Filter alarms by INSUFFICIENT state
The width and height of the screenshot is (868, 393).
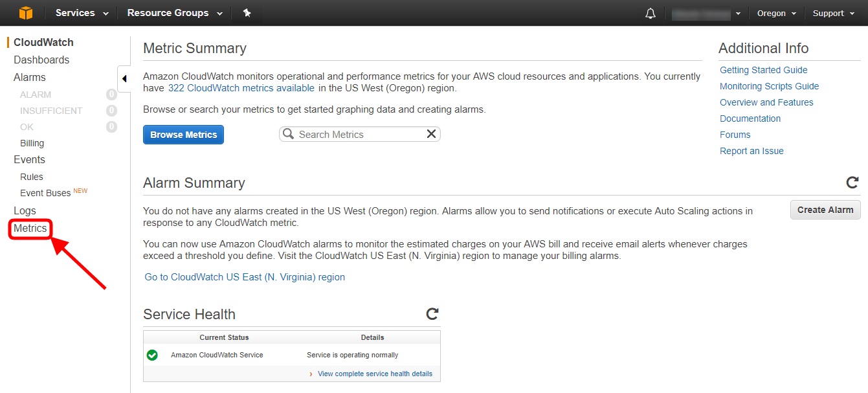pyautogui.click(x=51, y=111)
